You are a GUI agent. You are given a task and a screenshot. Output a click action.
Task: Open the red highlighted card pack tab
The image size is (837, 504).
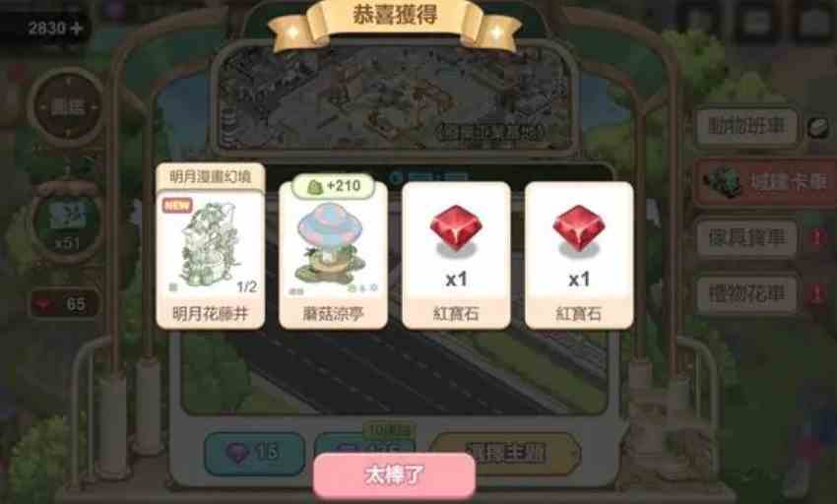pos(765,182)
